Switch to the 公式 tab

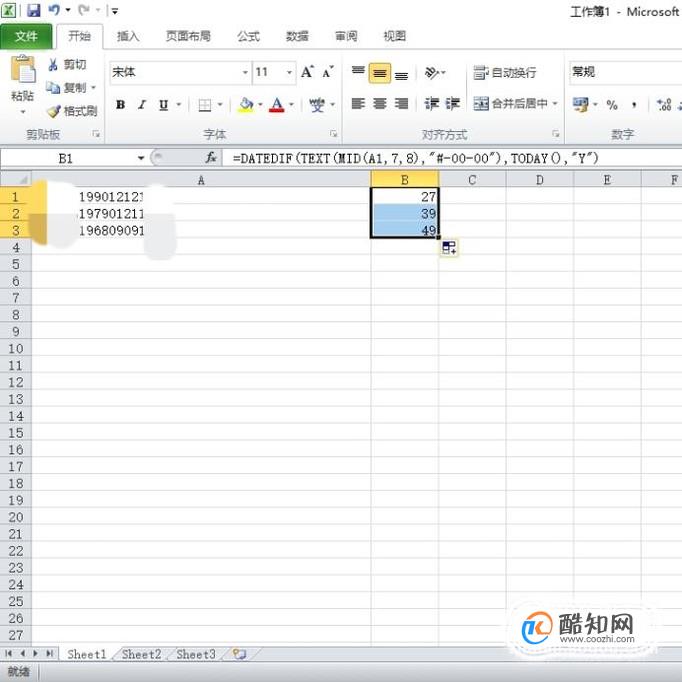pyautogui.click(x=248, y=36)
